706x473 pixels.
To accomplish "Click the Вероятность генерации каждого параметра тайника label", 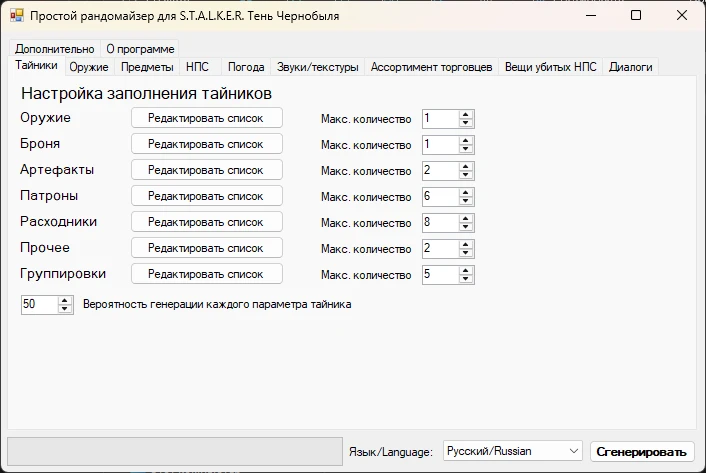I will [217, 304].
